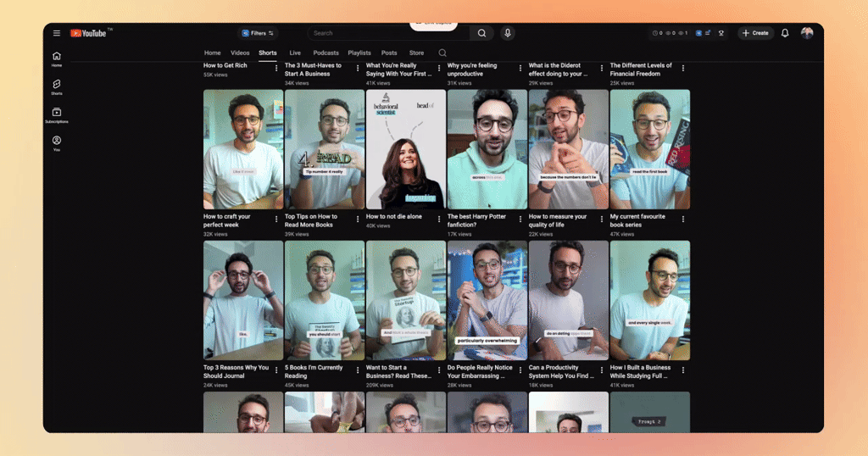This screenshot has height=456, width=868.
Task: Open options menu for What is the Diderot effect
Action: (x=602, y=68)
